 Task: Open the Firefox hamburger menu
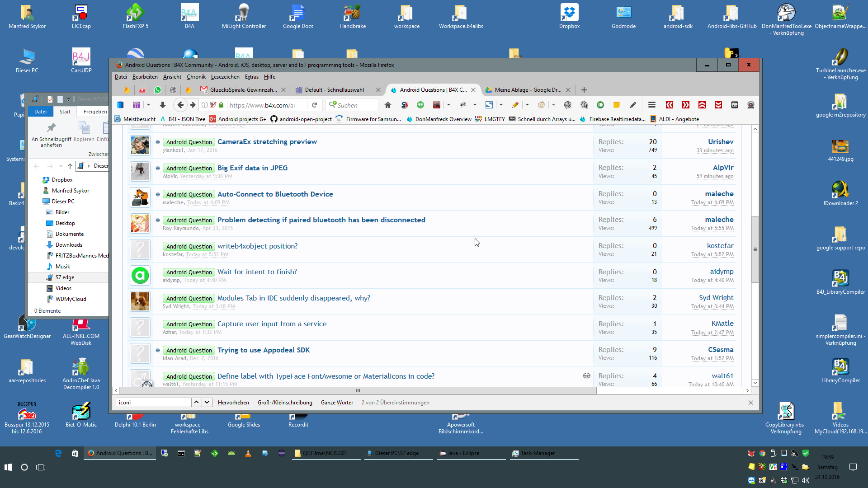click(651, 105)
